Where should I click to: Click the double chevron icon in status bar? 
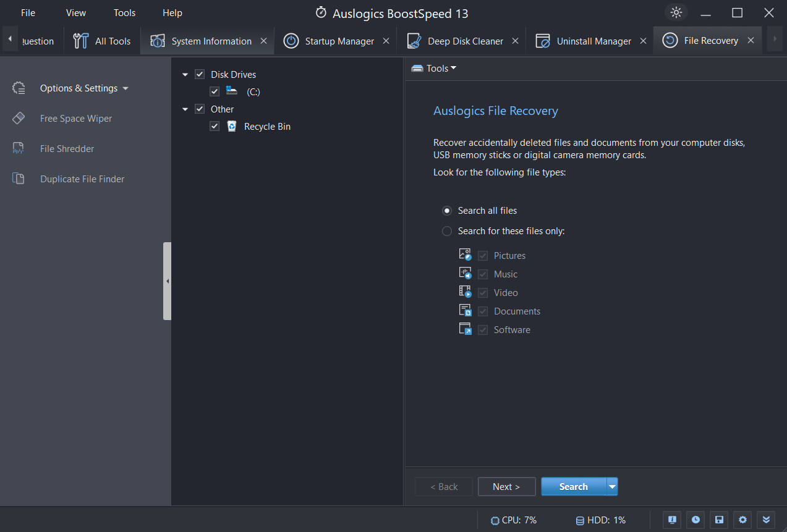(x=767, y=520)
